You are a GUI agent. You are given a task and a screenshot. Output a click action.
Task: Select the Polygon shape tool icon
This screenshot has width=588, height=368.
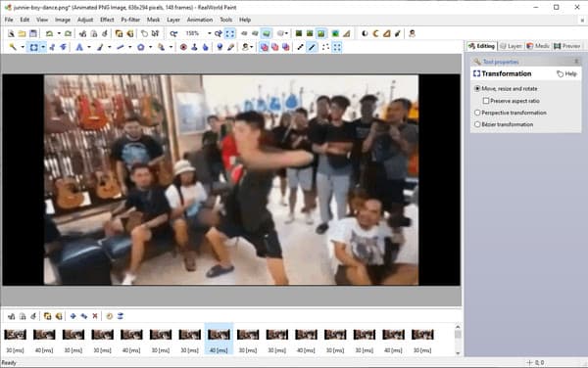[x=140, y=47]
